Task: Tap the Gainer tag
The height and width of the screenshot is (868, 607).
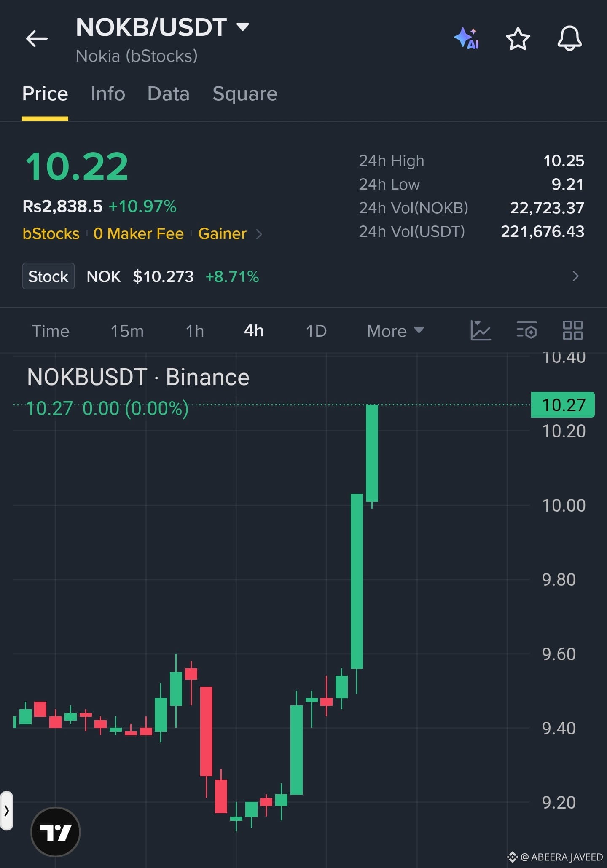Action: pos(222,233)
